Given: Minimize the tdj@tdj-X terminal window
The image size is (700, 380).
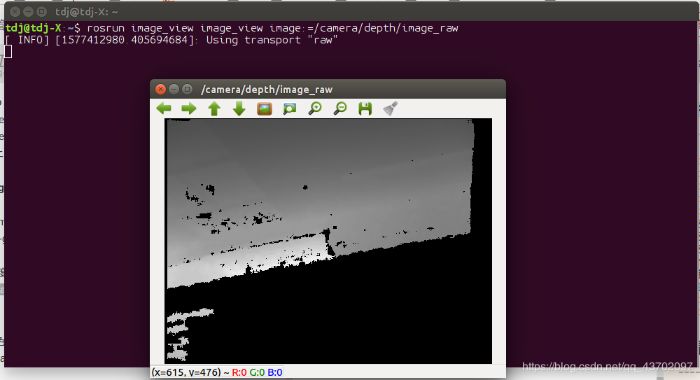Looking at the screenshot, I should tap(28, 12).
